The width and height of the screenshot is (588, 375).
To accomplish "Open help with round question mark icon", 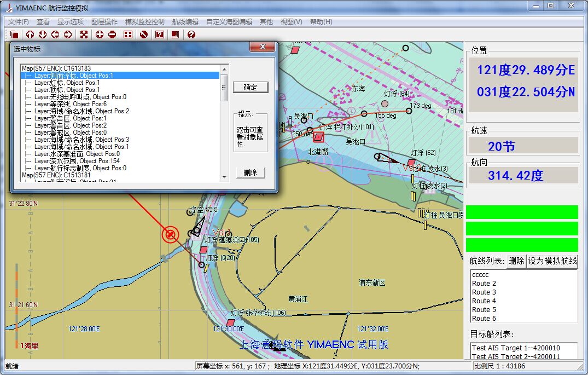I will [191, 34].
